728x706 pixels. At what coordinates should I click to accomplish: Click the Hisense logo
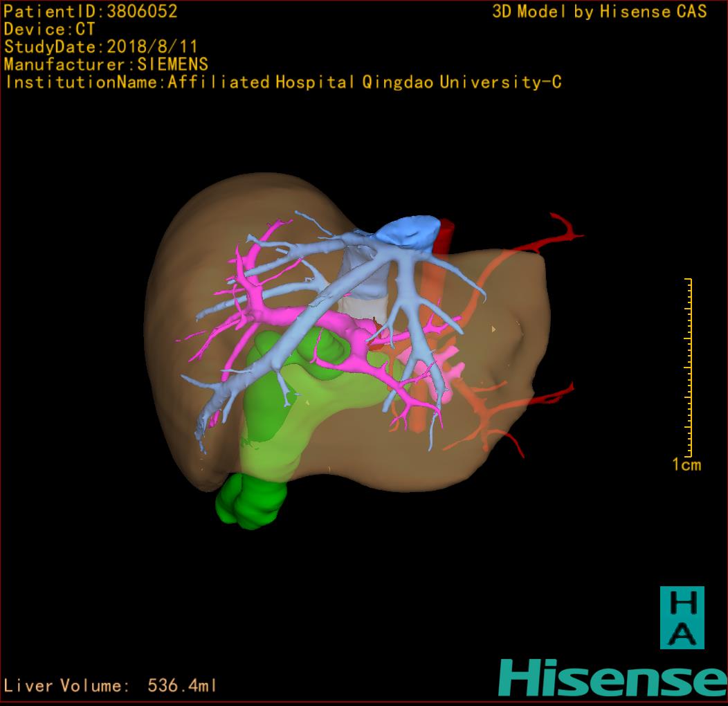tap(612, 677)
